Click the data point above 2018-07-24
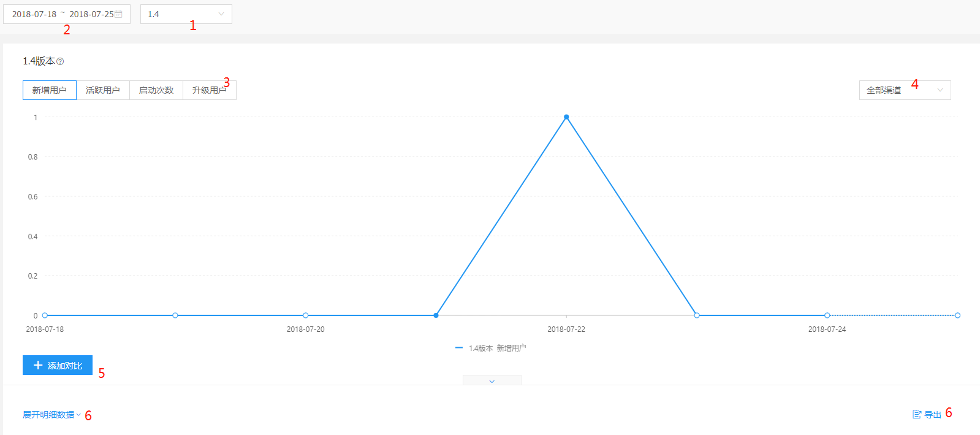This screenshot has width=980, height=435. pyautogui.click(x=827, y=315)
